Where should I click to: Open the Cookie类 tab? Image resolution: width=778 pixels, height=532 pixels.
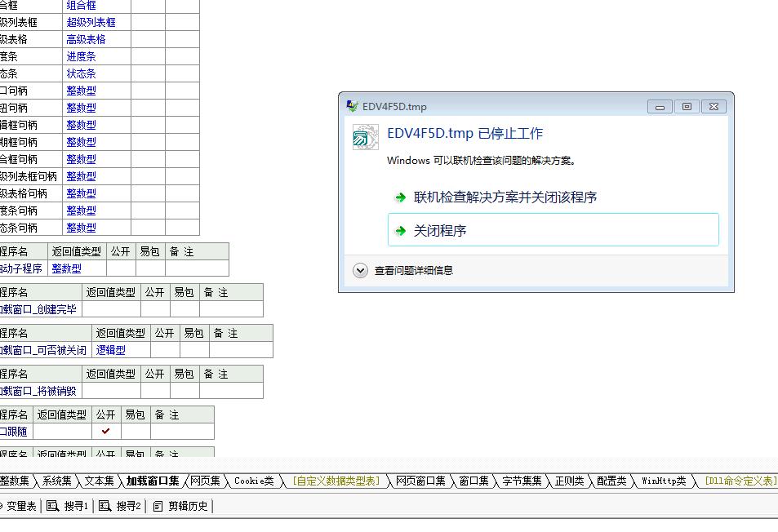click(x=253, y=481)
